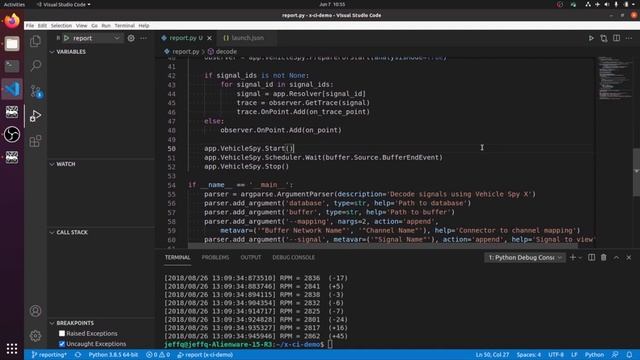Viewport: 640px width, 360px height.
Task: Start debugging with green play button
Action: (67, 38)
